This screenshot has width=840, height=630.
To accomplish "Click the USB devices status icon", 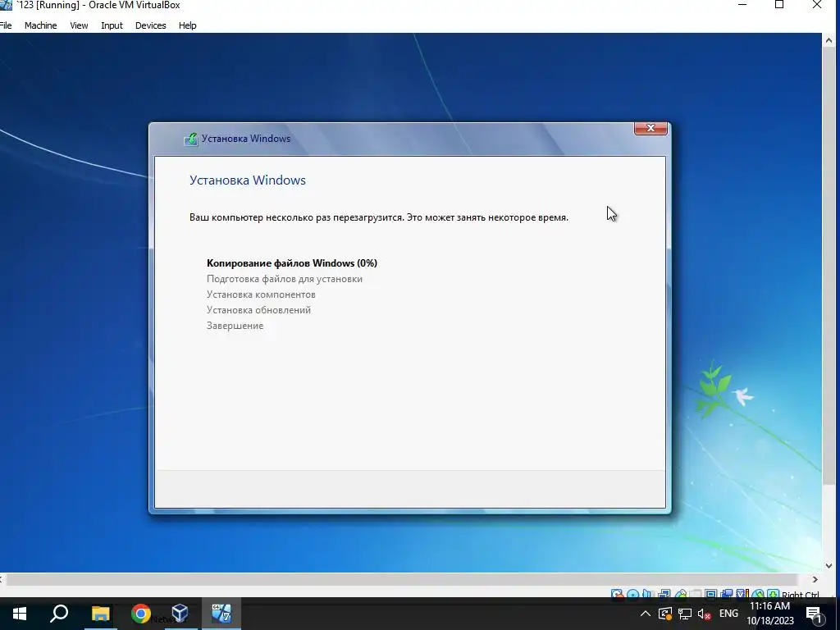I will [681, 594].
